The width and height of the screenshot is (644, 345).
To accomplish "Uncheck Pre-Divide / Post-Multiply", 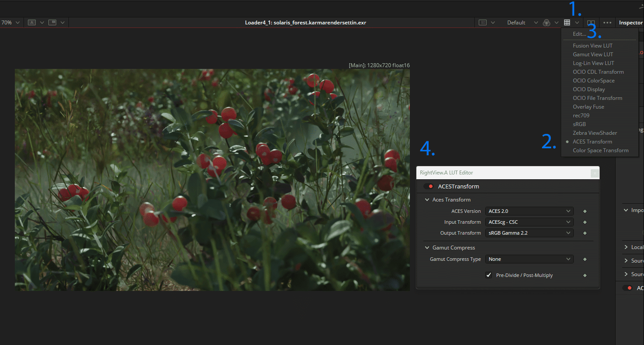I will (488, 275).
